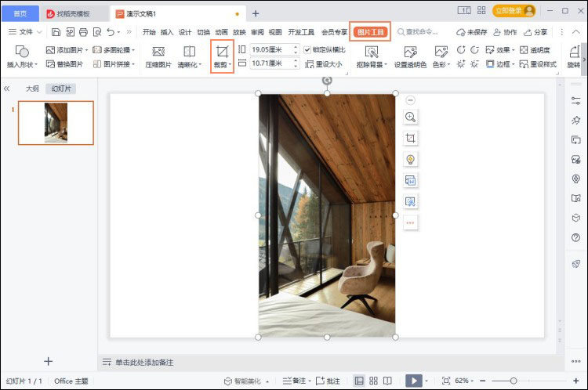
Task: Click Transparency (透明度) button
Action: coord(535,50)
